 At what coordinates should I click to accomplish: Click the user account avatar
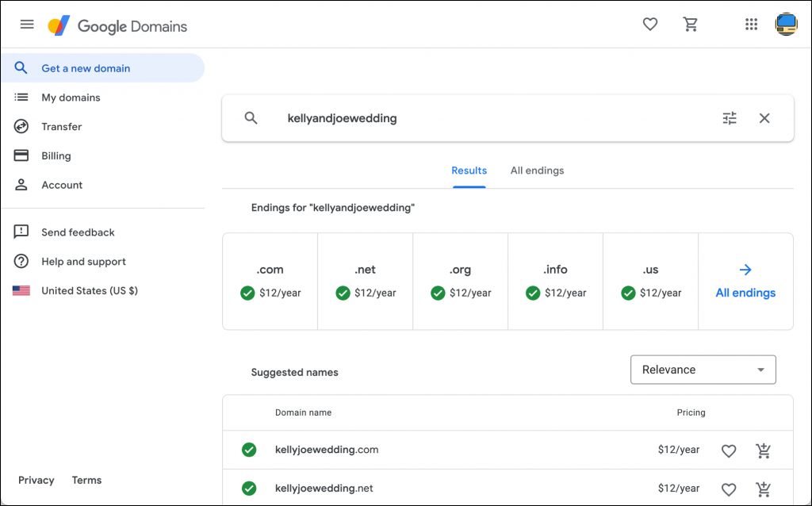[786, 25]
